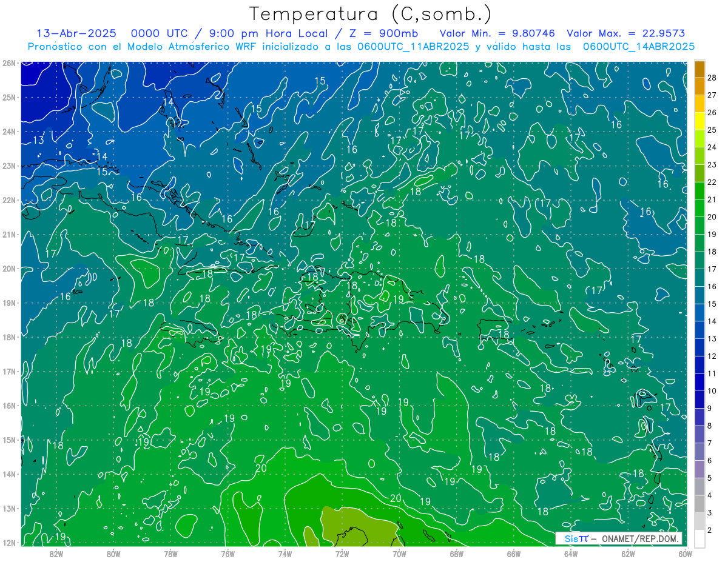Click the color scale value 28
Viewport: 728px width, 562px height.
coord(712,78)
